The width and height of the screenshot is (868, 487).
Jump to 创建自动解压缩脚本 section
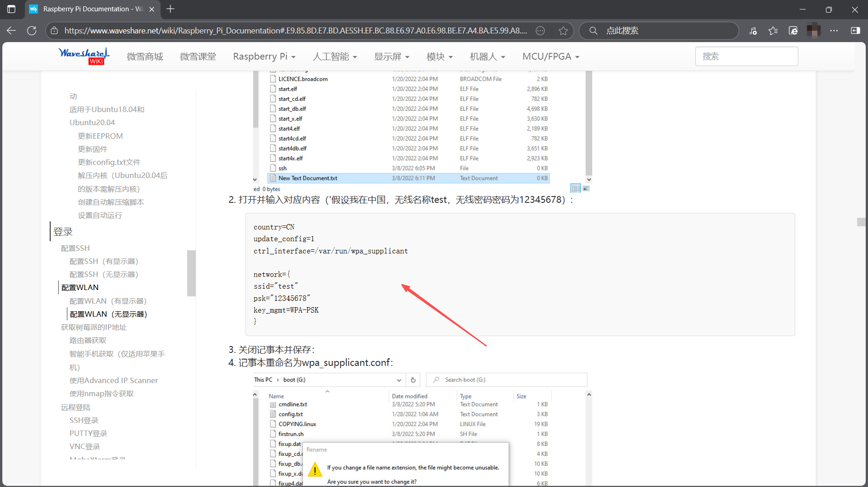(111, 202)
